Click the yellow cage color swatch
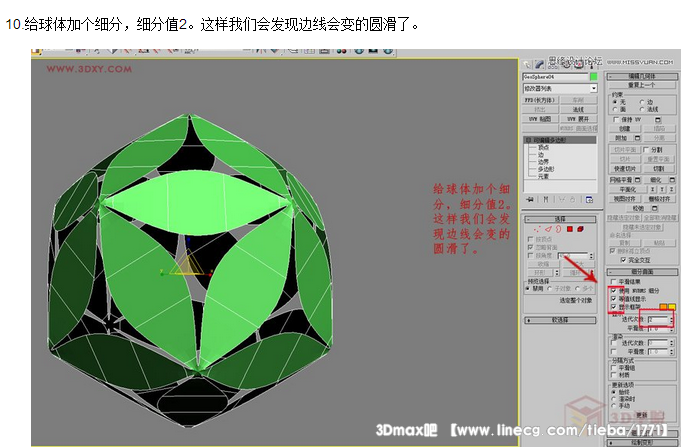Screen dimensions: 697x447 (x=672, y=307)
